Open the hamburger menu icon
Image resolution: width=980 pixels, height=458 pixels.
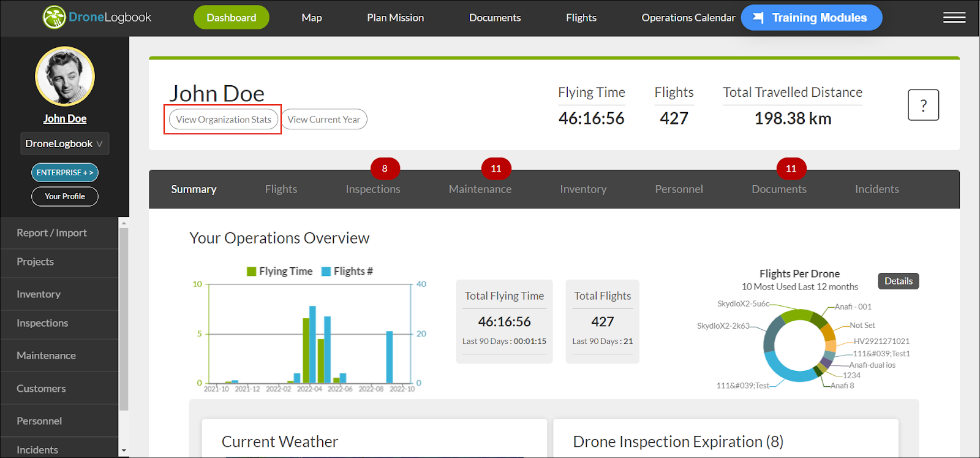point(954,18)
